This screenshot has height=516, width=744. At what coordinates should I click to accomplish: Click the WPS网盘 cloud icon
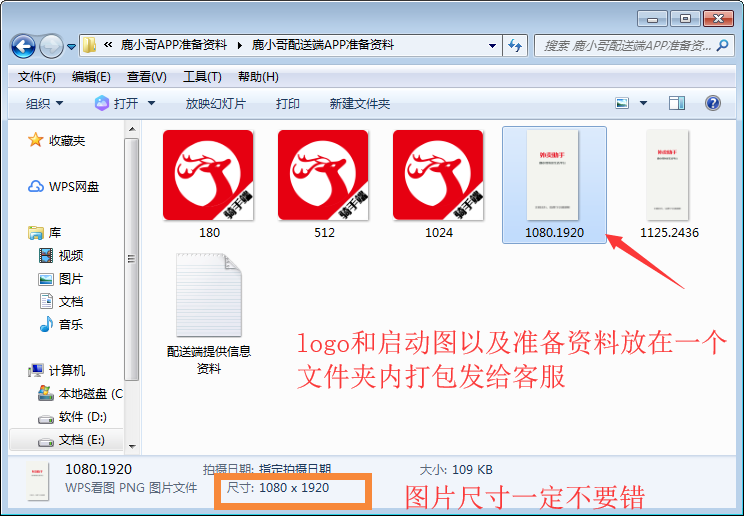(x=36, y=186)
